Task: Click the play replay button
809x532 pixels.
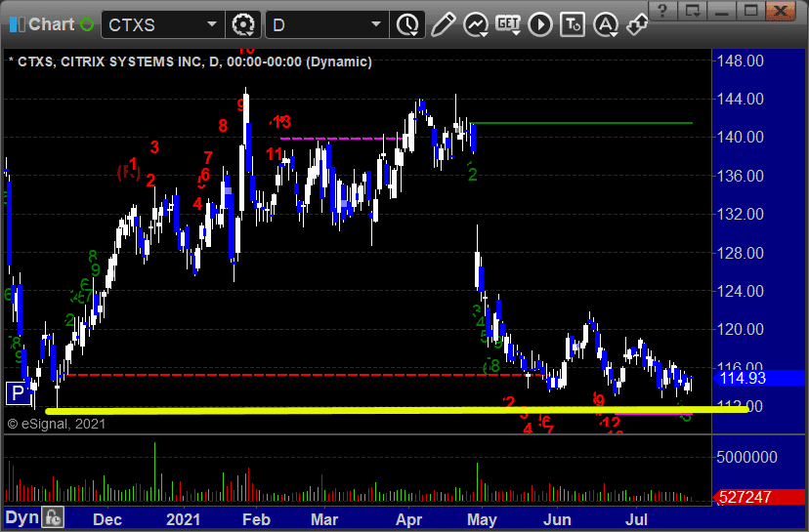Action: click(x=540, y=24)
